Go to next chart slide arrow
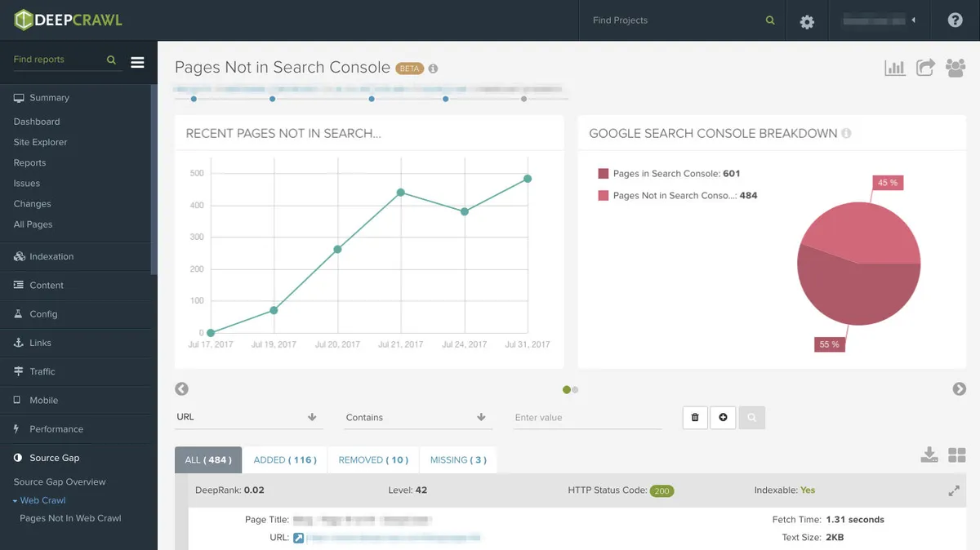The image size is (980, 550). [959, 389]
